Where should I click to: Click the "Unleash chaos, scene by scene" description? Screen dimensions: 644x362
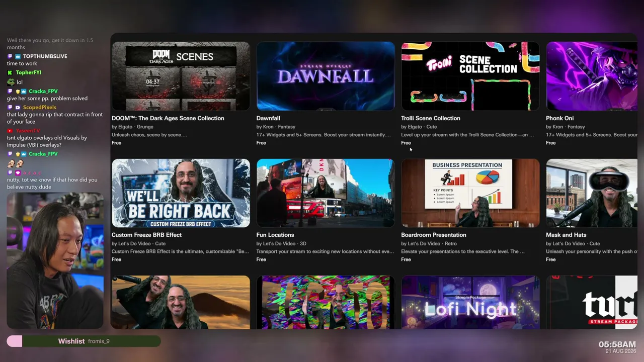149,135
